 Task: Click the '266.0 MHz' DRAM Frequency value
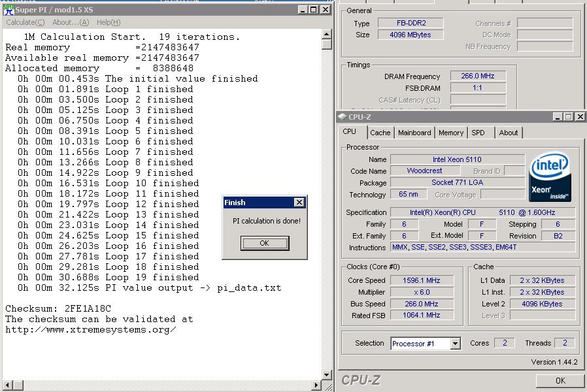pyautogui.click(x=478, y=76)
